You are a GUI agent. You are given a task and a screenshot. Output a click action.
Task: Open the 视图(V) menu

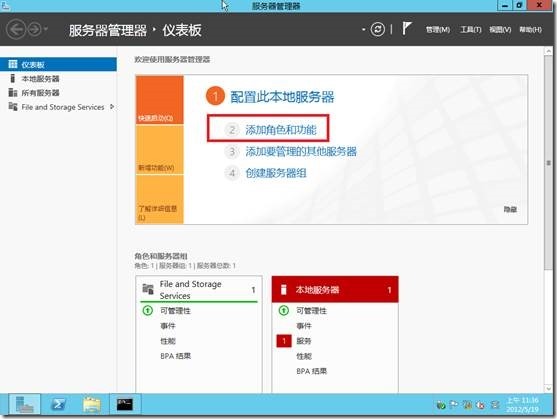(500, 29)
